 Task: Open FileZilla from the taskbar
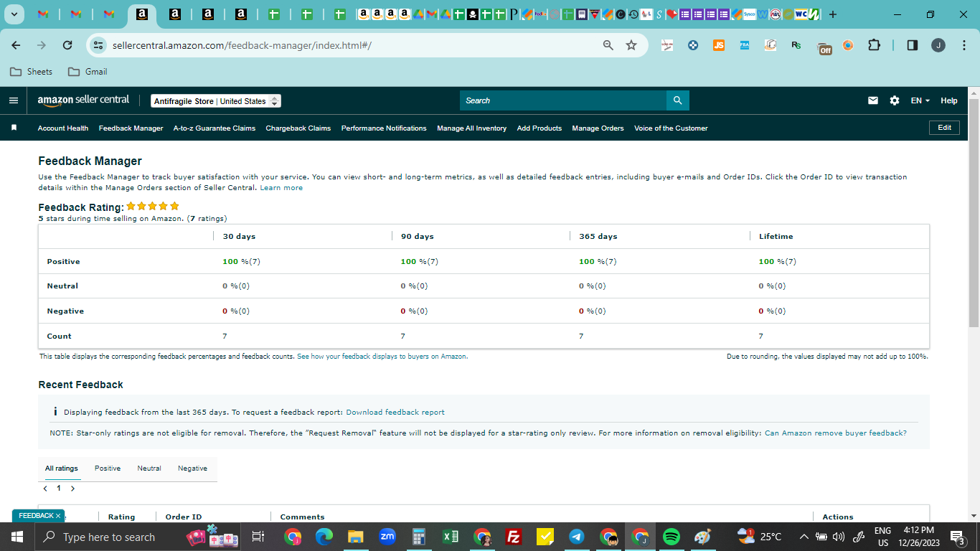pyautogui.click(x=514, y=537)
